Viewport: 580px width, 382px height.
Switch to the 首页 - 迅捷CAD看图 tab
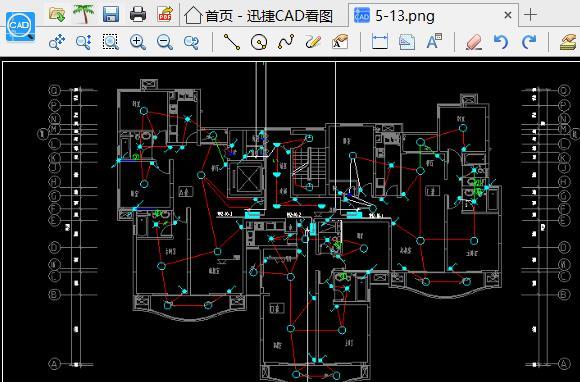coord(259,16)
